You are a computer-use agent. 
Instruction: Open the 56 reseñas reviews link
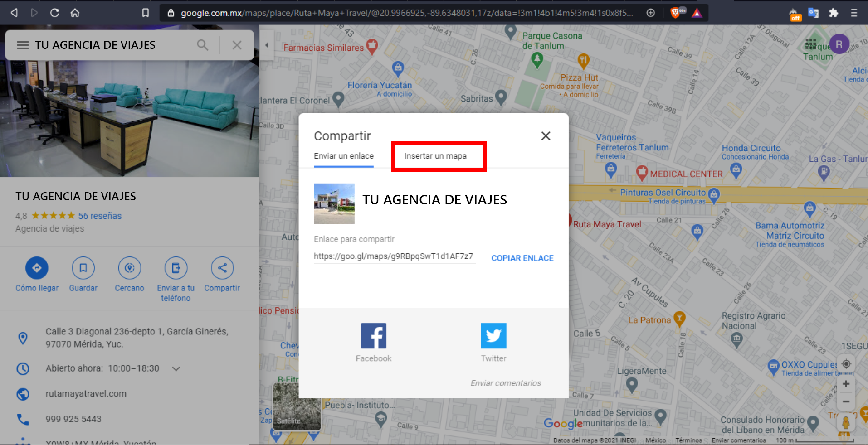100,216
